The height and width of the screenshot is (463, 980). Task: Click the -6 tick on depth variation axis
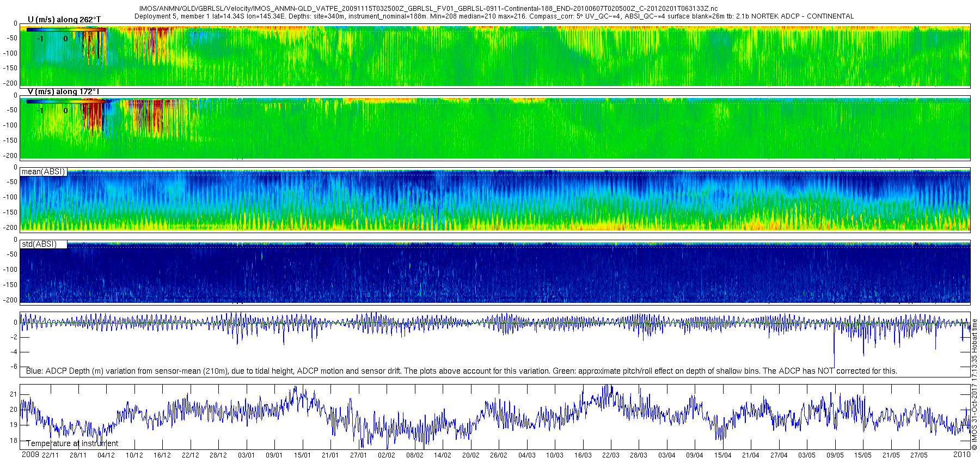[15, 366]
